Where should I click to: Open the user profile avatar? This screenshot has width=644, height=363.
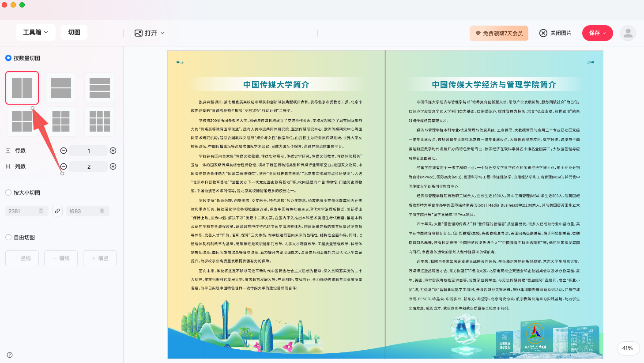[x=628, y=33]
